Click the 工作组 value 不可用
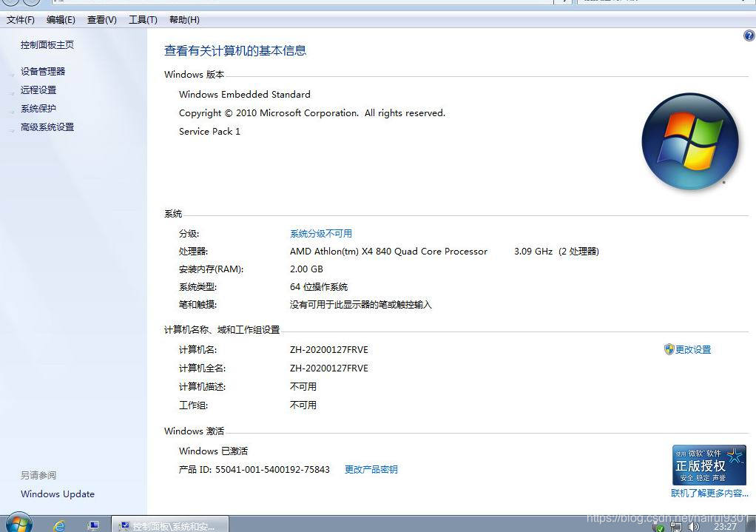Image resolution: width=756 pixels, height=532 pixels. 303,405
